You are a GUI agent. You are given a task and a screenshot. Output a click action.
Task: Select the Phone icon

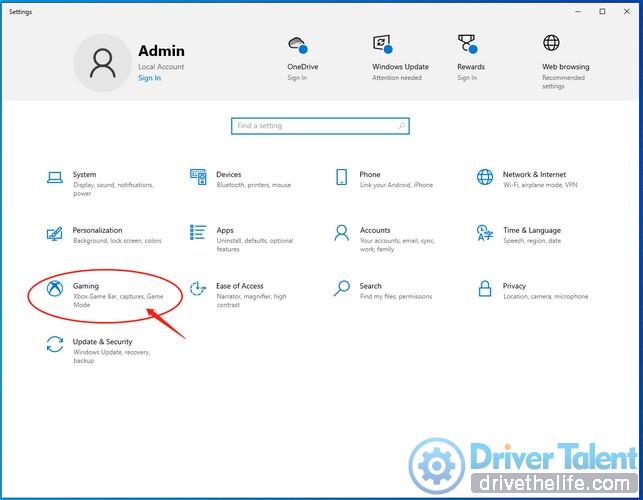341,177
